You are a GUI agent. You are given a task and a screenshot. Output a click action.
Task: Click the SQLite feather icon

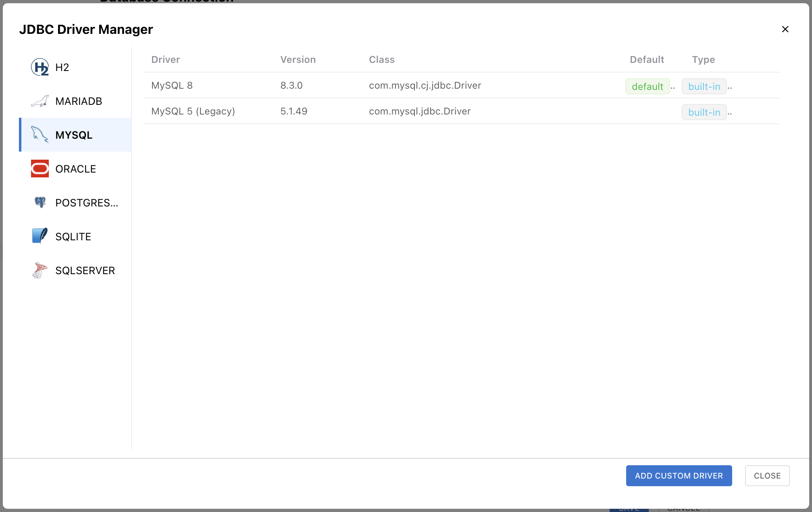[40, 237]
